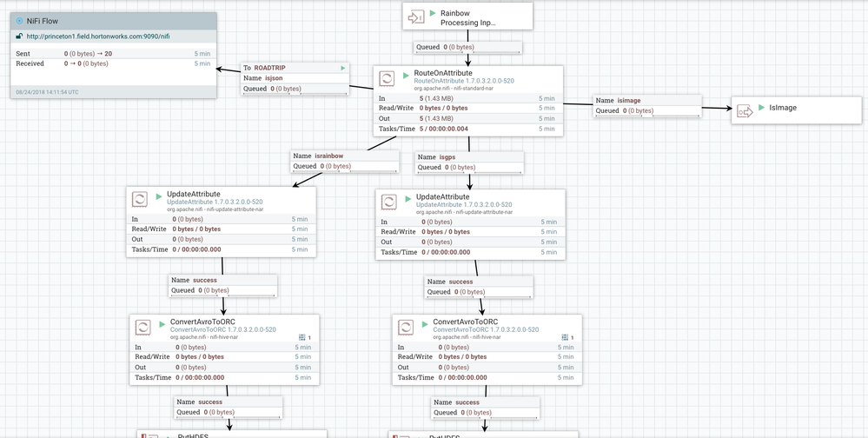
Task: Click the green transmitting arrow on To ROADTRIP connection
Action: click(343, 68)
